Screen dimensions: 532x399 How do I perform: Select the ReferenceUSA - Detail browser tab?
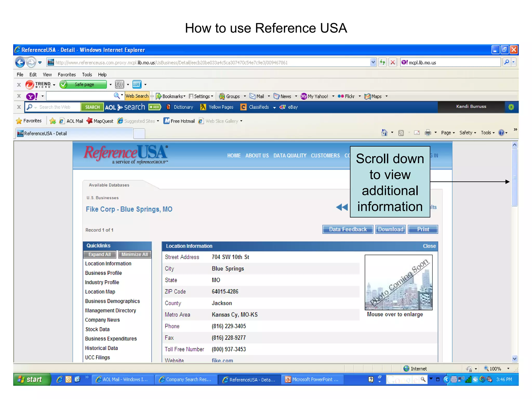pos(74,134)
